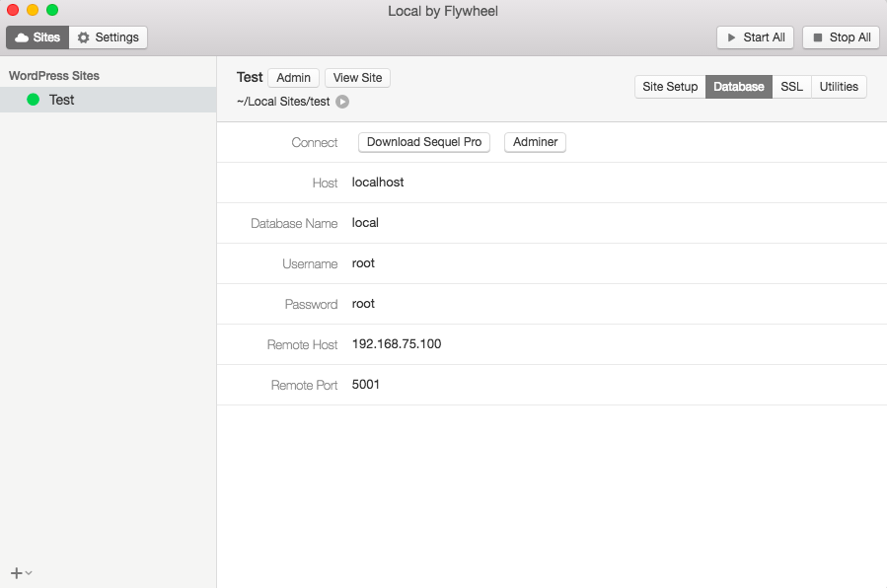Select the Database tab
This screenshot has height=588, width=887.
coord(739,87)
